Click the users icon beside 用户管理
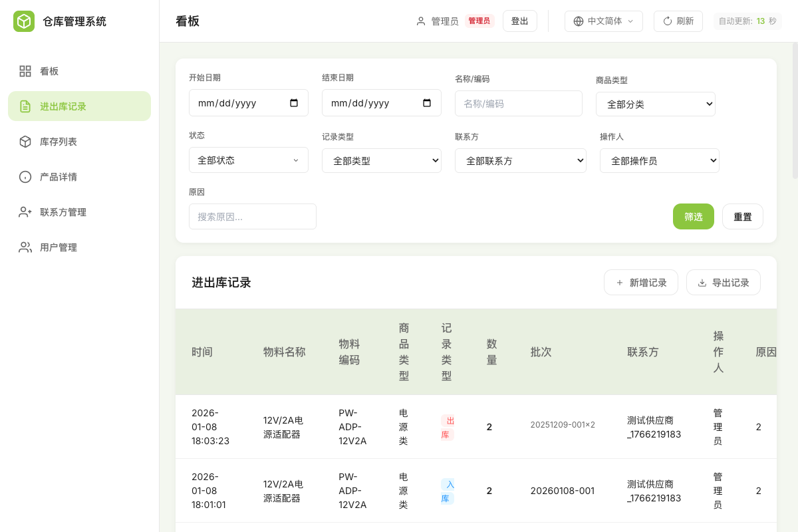 [x=25, y=247]
